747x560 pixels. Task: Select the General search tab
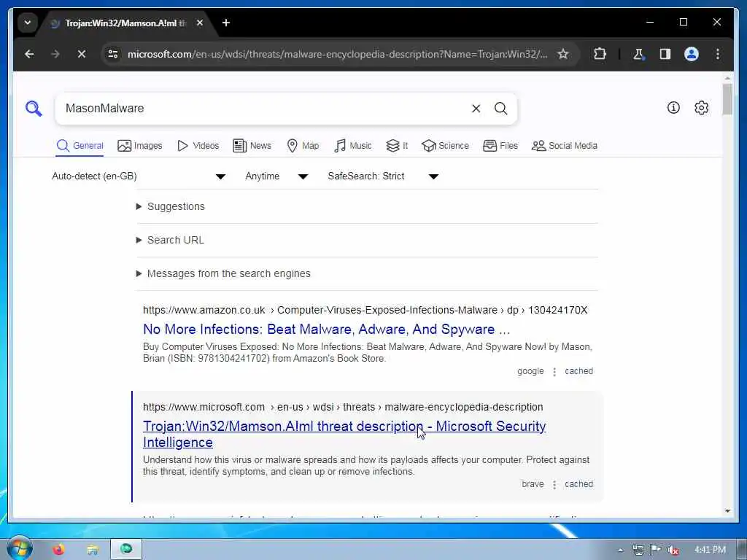pos(80,146)
